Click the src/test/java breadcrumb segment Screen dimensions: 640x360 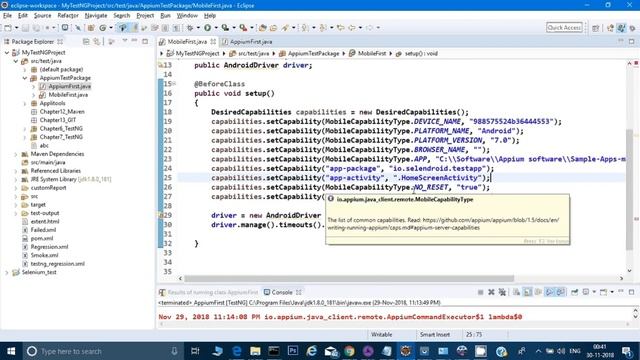[x=249, y=53]
